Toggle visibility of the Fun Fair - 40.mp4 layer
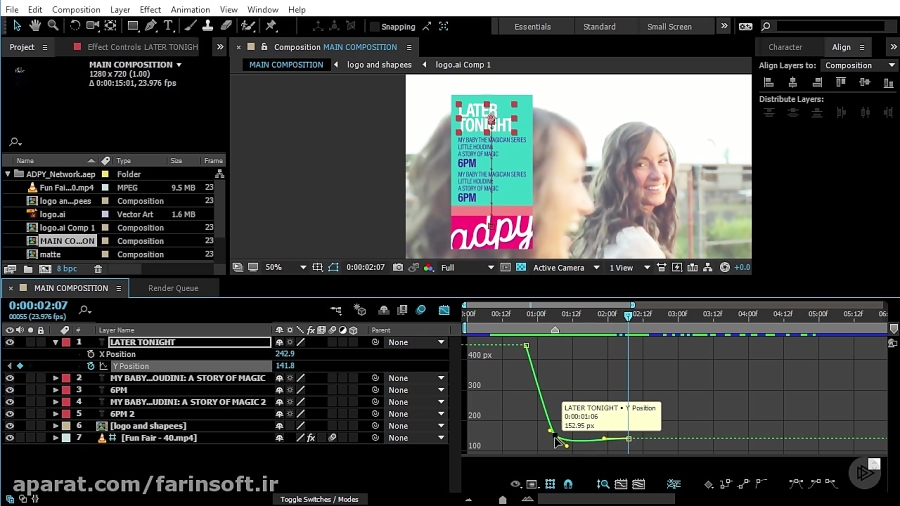This screenshot has width=900, height=506. [10, 438]
